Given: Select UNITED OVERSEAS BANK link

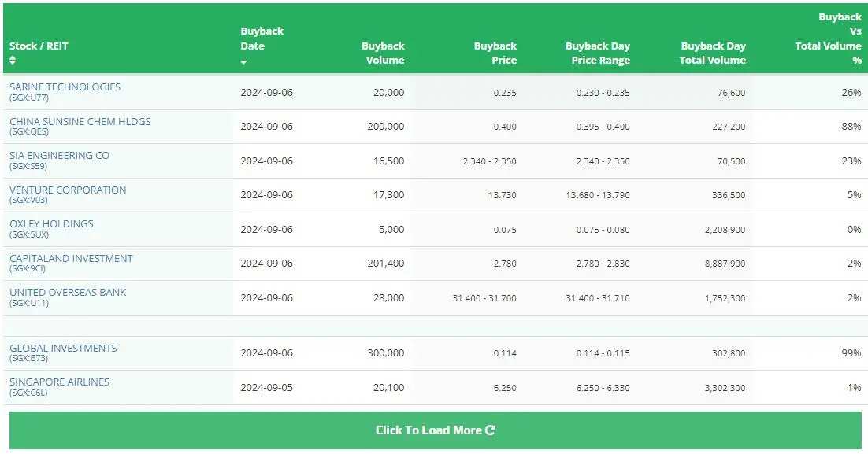Looking at the screenshot, I should pos(68,292).
